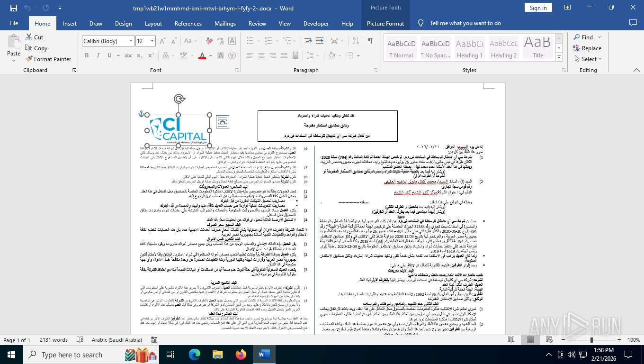The width and height of the screenshot is (644, 364).
Task: Switch to the Layout tab
Action: pos(153,23)
